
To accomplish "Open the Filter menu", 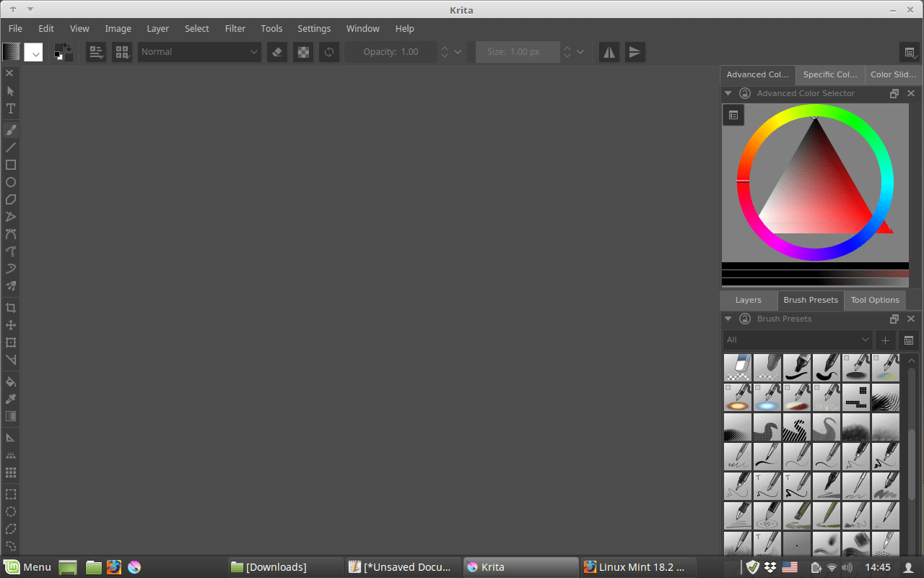I will coord(235,28).
